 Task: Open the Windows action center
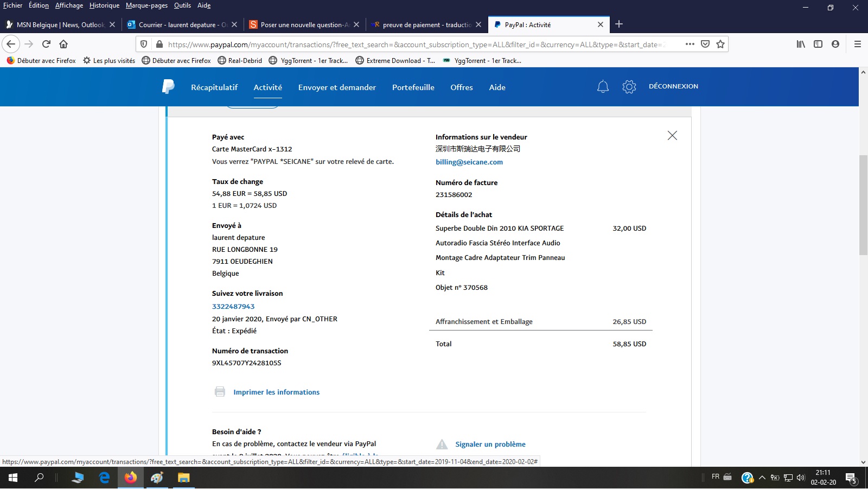coord(851,478)
